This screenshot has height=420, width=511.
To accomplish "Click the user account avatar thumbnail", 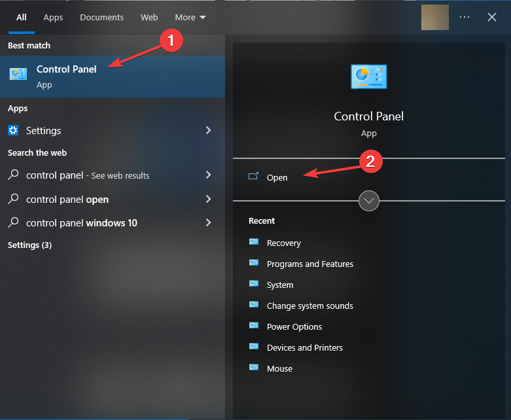I will coord(434,17).
